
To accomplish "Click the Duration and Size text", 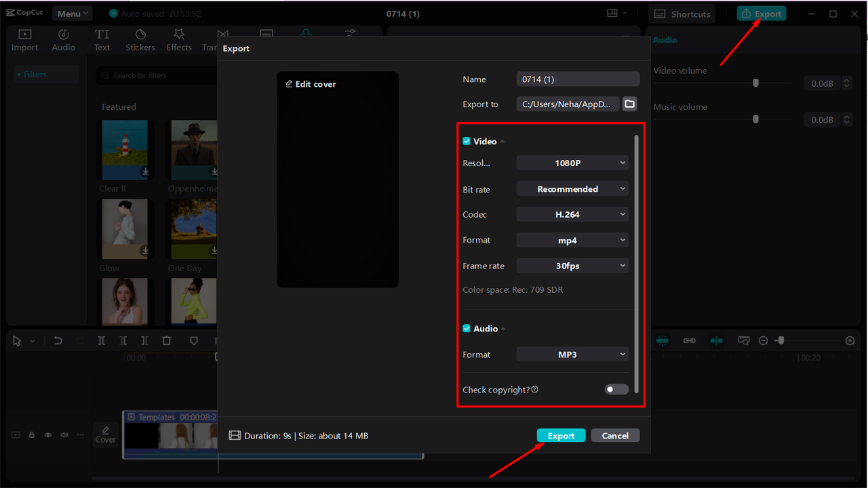I will pyautogui.click(x=306, y=436).
